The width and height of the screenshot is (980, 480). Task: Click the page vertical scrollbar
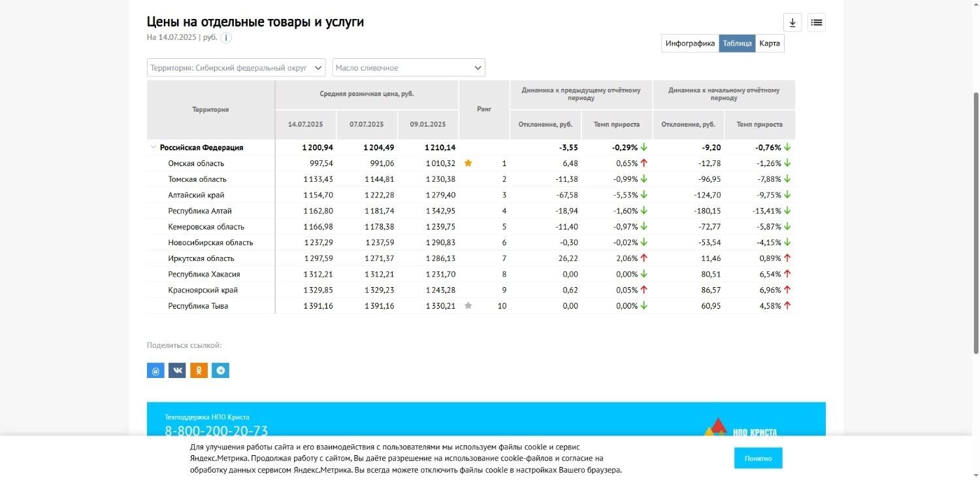click(x=976, y=222)
